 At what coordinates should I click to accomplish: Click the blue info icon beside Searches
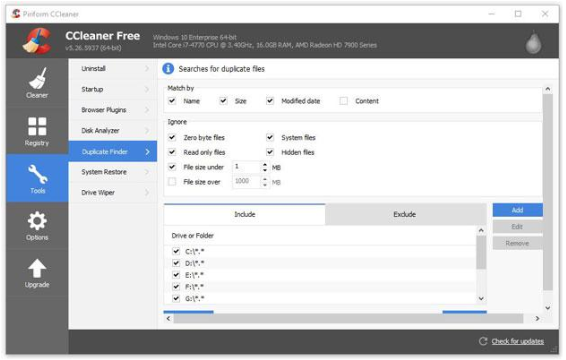pyautogui.click(x=168, y=69)
